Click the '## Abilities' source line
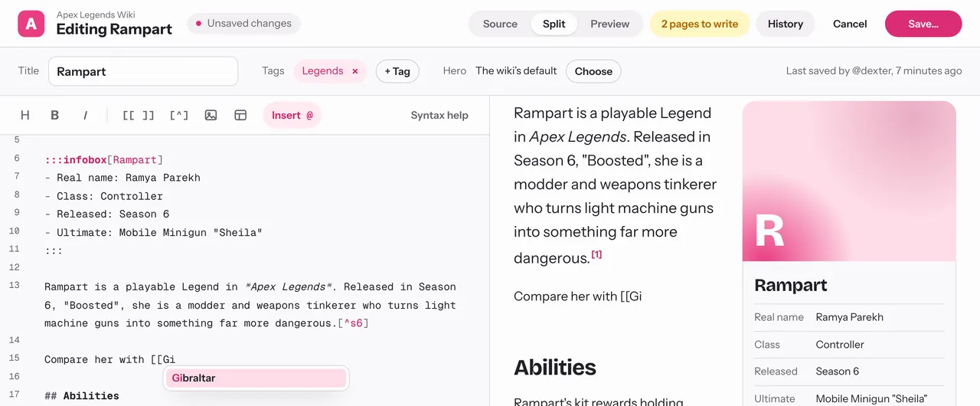This screenshot has width=980, height=406. click(82, 396)
